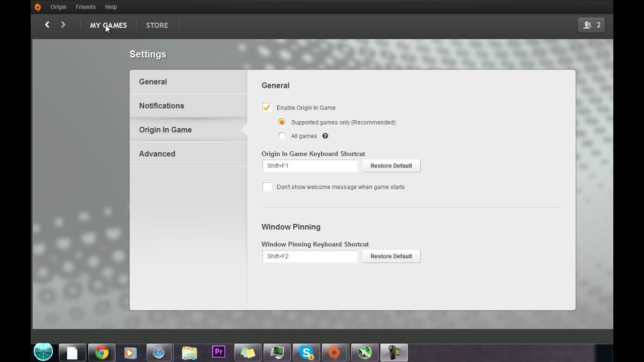Open the Friends menu
This screenshot has width=644, height=362.
(x=86, y=7)
